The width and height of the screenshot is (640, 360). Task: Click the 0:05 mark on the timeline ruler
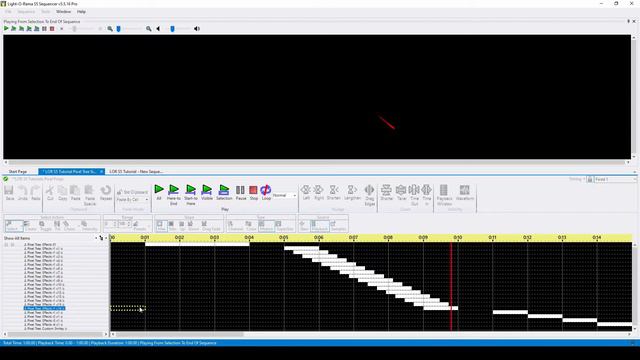(284, 238)
